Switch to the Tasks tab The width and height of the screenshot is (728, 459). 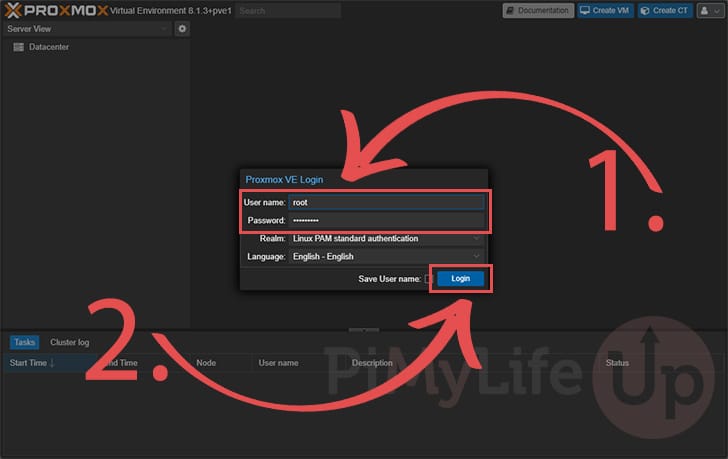(24, 342)
